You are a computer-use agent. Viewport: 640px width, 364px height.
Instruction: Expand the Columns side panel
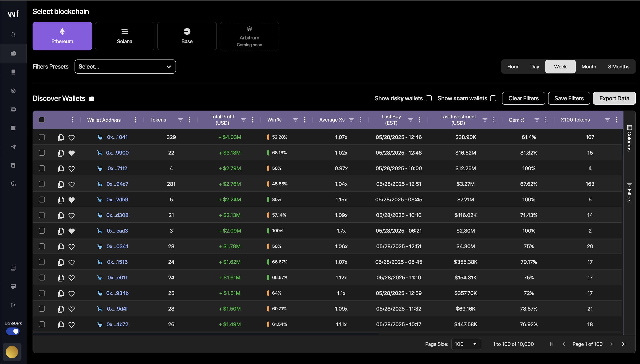pos(629,138)
